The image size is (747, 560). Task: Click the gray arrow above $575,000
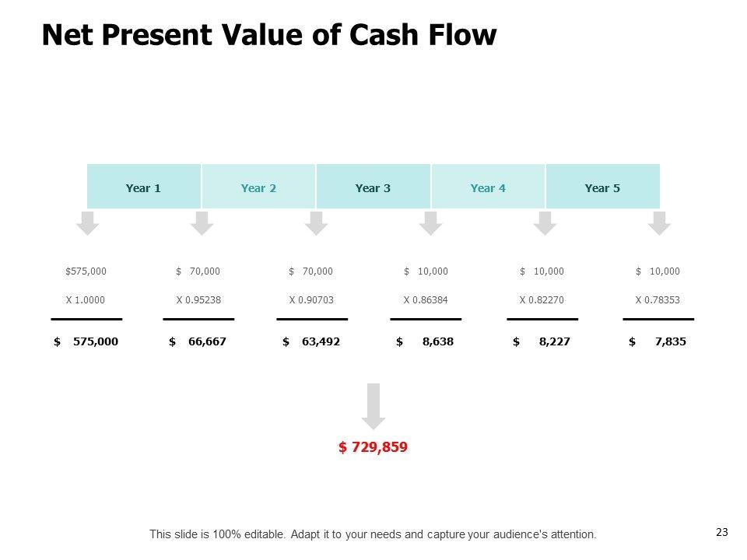pos(87,222)
